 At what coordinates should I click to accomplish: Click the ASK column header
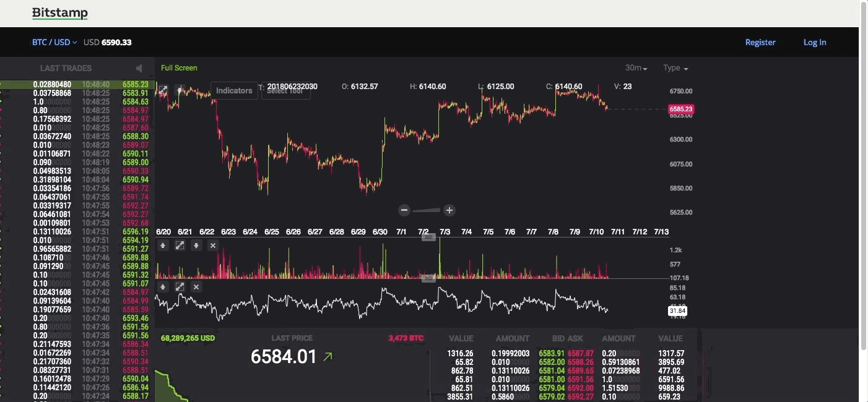[576, 339]
